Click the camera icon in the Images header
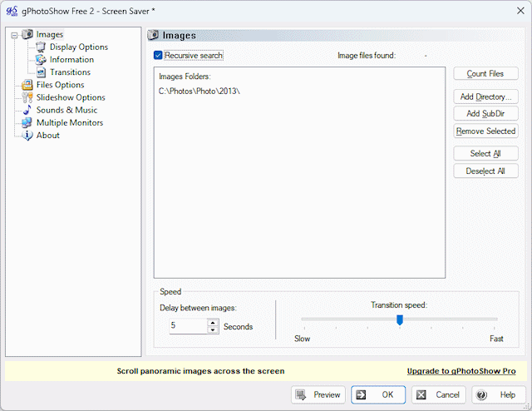The height and width of the screenshot is (411, 532). 153,35
